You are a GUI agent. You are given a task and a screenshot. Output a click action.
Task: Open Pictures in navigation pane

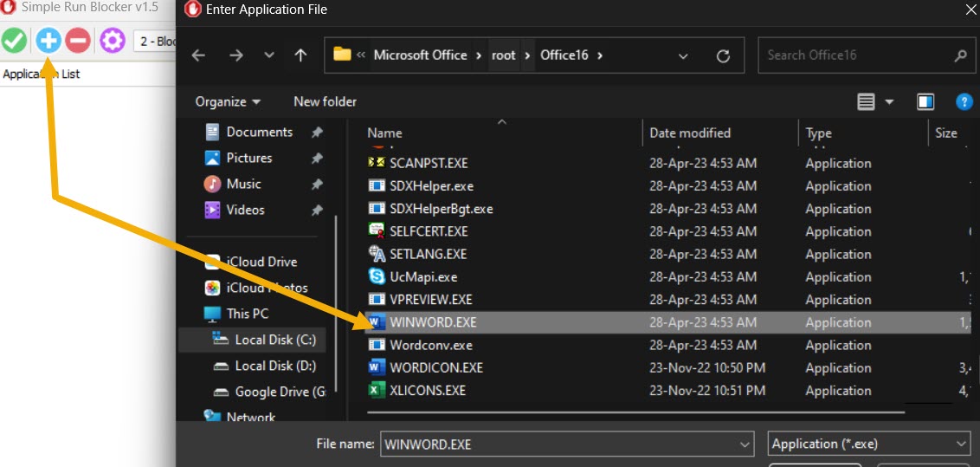click(249, 159)
